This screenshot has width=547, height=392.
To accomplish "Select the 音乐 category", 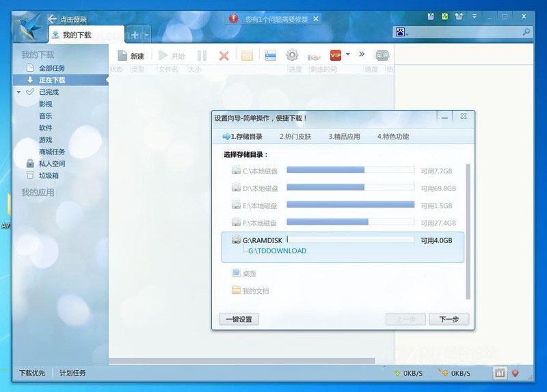I will (x=46, y=115).
